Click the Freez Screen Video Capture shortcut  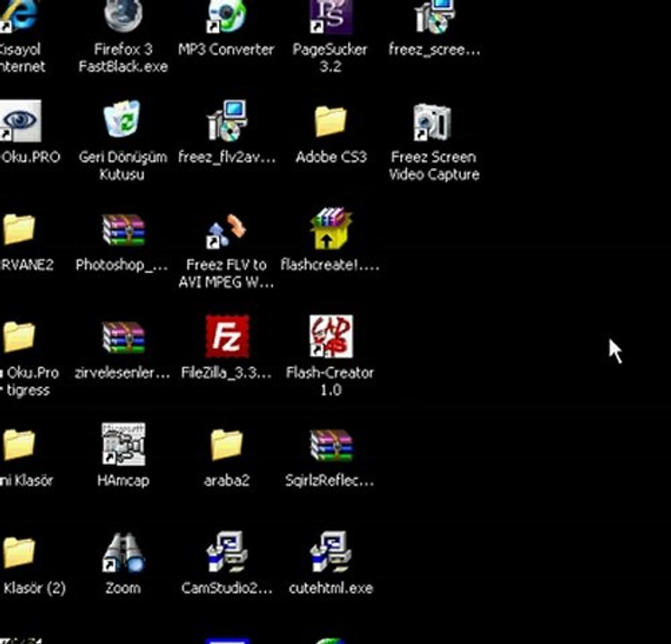432,122
